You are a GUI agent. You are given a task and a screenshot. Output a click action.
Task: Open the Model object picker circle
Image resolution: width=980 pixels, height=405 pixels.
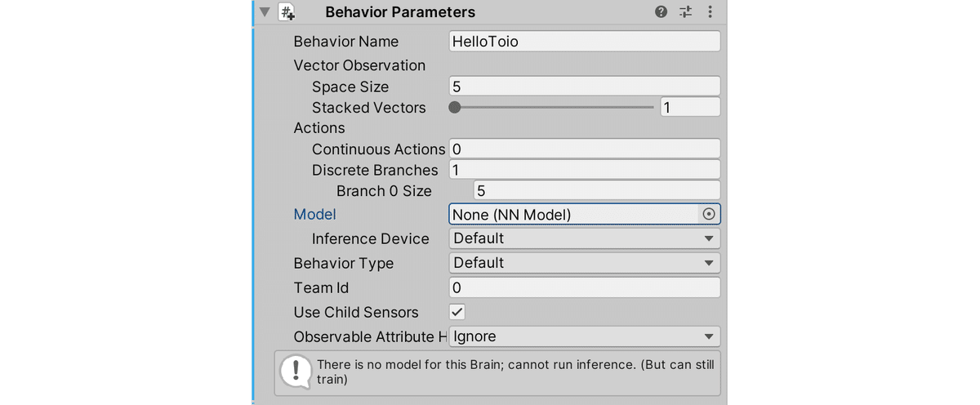click(709, 214)
